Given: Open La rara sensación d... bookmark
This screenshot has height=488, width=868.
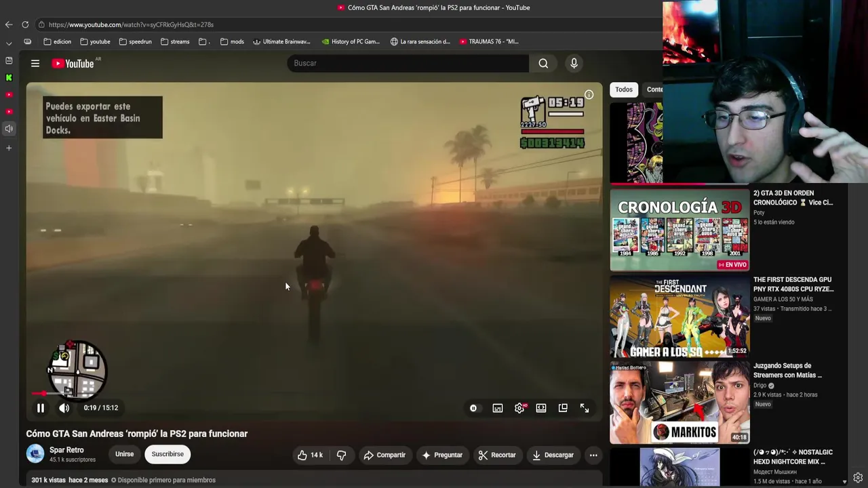Looking at the screenshot, I should point(420,41).
